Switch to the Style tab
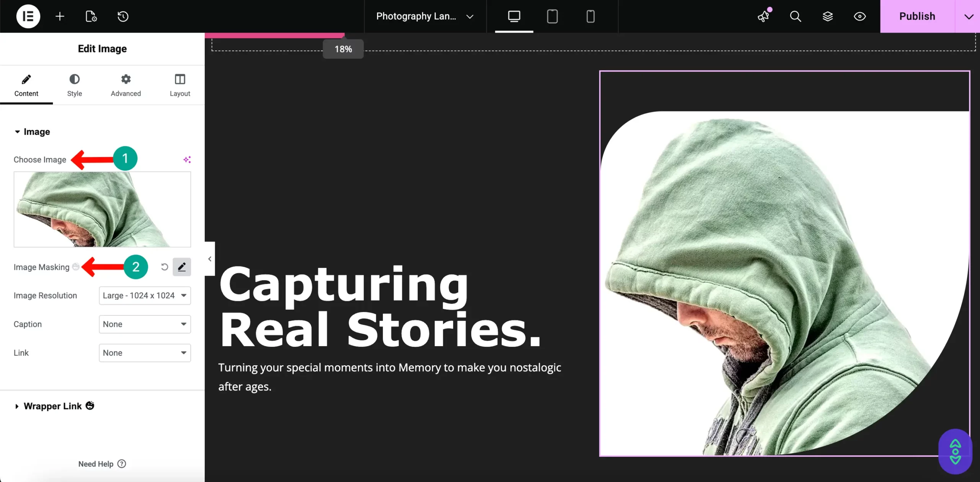This screenshot has height=482, width=980. tap(74, 85)
